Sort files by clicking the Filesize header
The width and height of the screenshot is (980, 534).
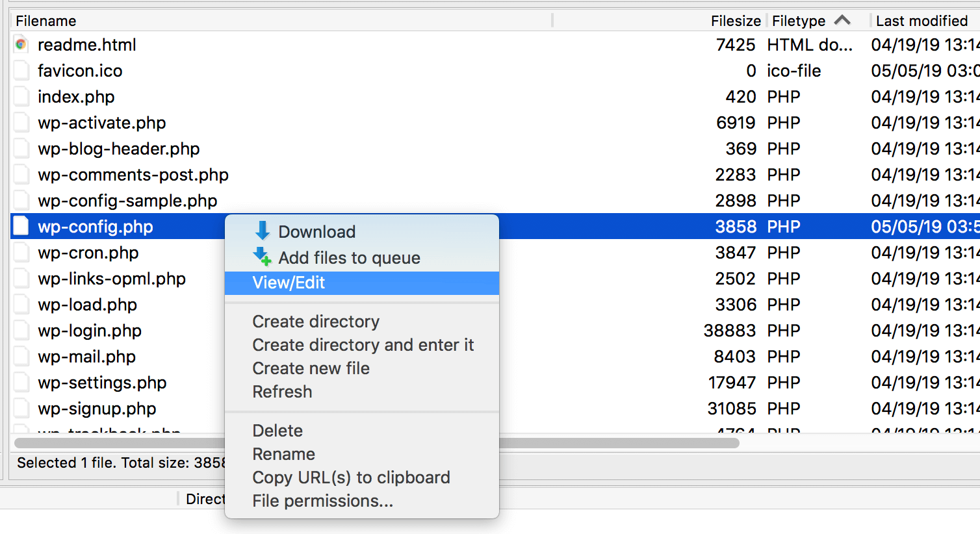click(x=735, y=20)
